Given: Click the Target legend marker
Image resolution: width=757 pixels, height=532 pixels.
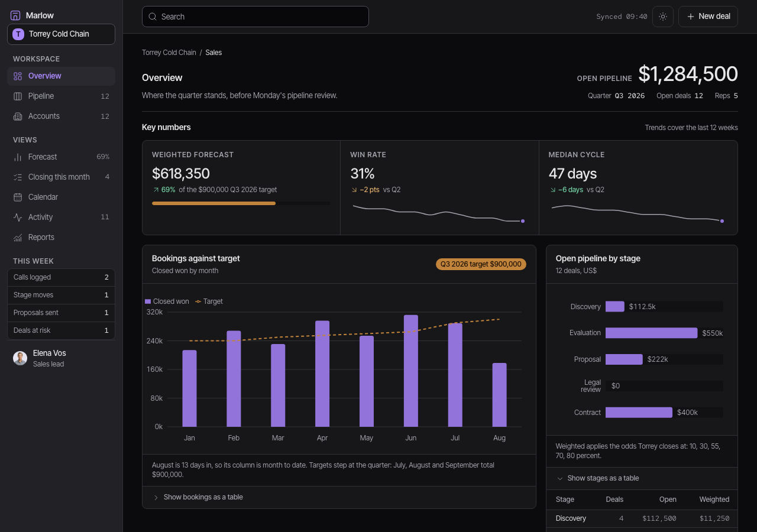Looking at the screenshot, I should click(198, 301).
